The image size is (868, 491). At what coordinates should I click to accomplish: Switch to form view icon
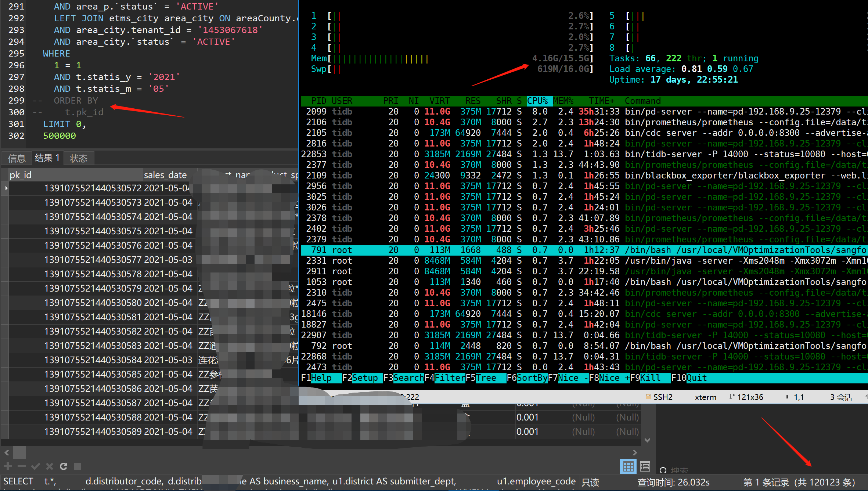click(645, 466)
